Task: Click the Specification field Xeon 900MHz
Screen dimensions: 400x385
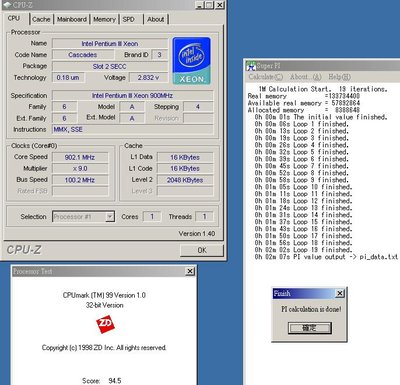Action: pyautogui.click(x=132, y=96)
